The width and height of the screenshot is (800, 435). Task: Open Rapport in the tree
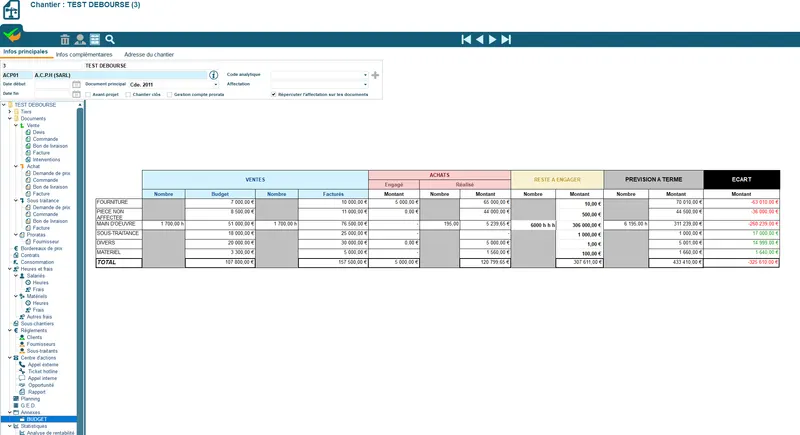click(37, 392)
